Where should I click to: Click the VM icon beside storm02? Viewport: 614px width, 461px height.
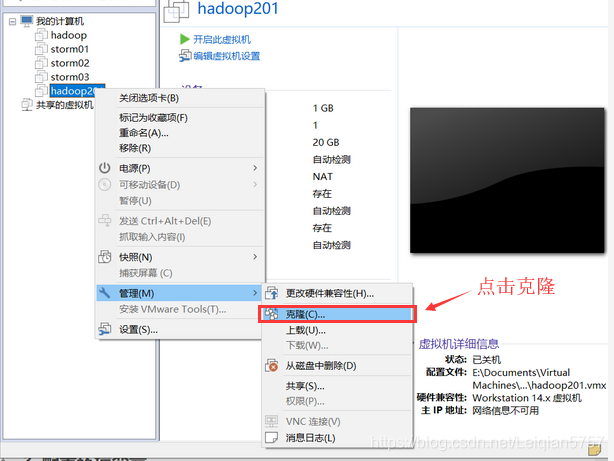click(41, 63)
